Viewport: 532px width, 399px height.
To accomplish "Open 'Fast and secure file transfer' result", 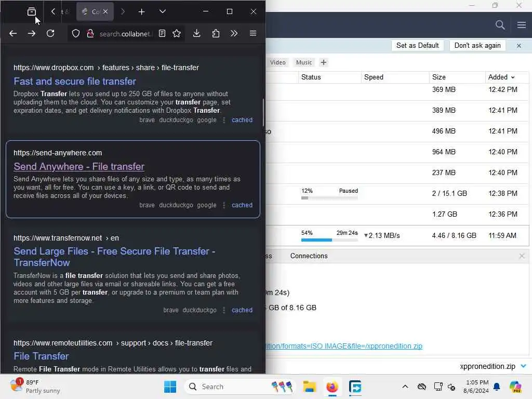I will [x=75, y=82].
